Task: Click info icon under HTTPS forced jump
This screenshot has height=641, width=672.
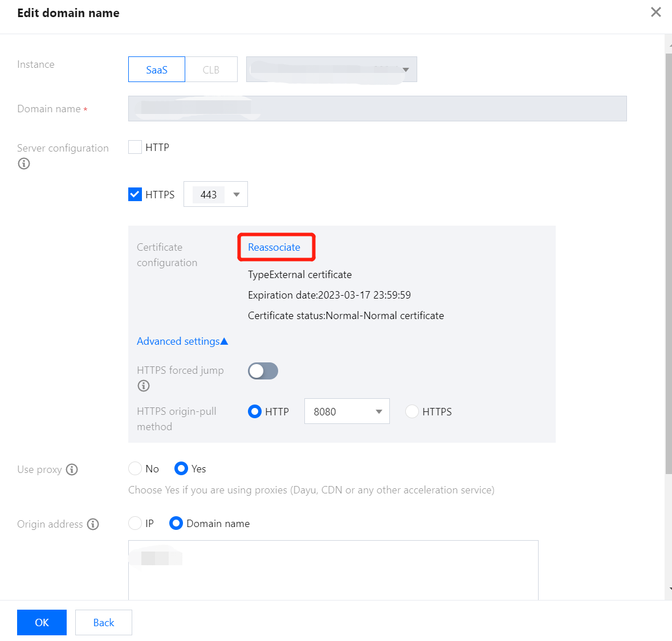Action: (144, 386)
